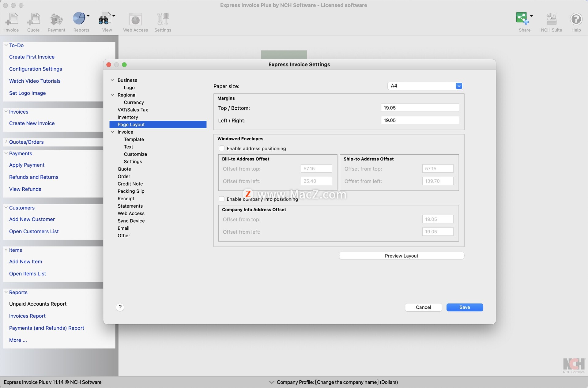
Task: Select Page Layout settings page
Action: [x=158, y=125]
